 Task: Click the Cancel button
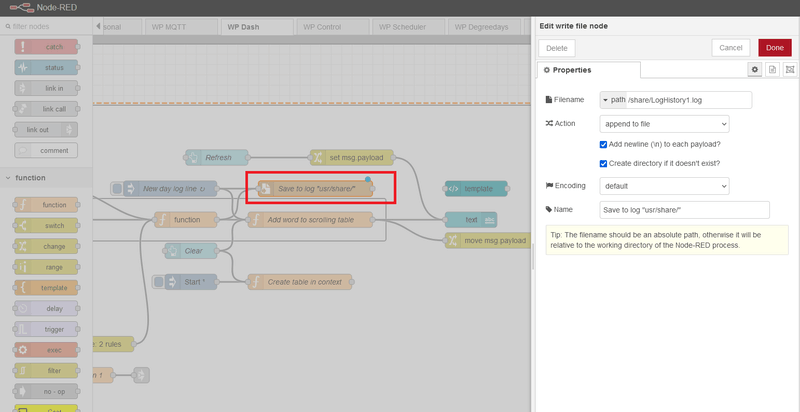pyautogui.click(x=730, y=47)
